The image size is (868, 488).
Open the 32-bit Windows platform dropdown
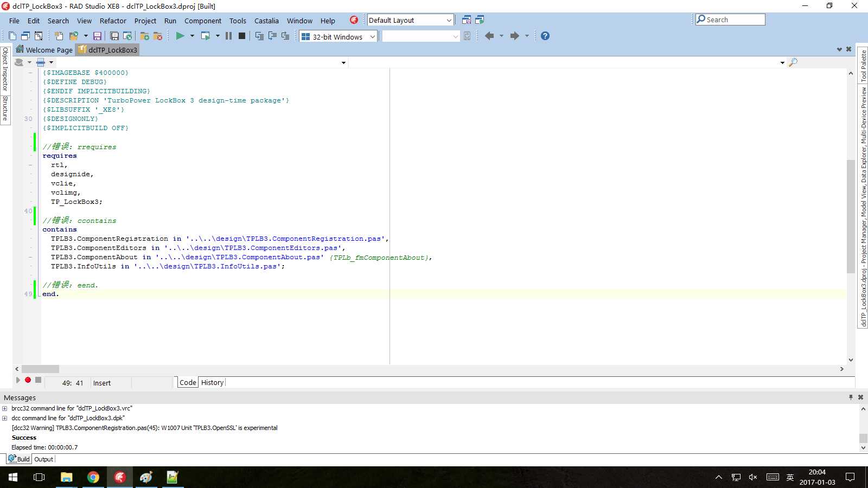pyautogui.click(x=372, y=36)
